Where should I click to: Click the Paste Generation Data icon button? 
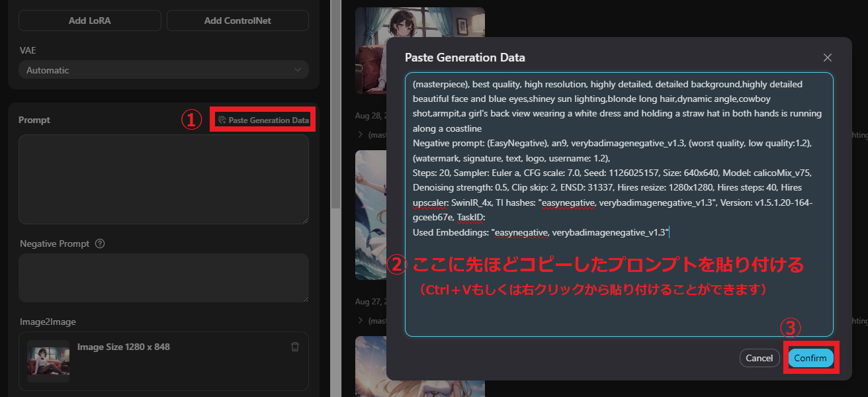click(x=263, y=120)
